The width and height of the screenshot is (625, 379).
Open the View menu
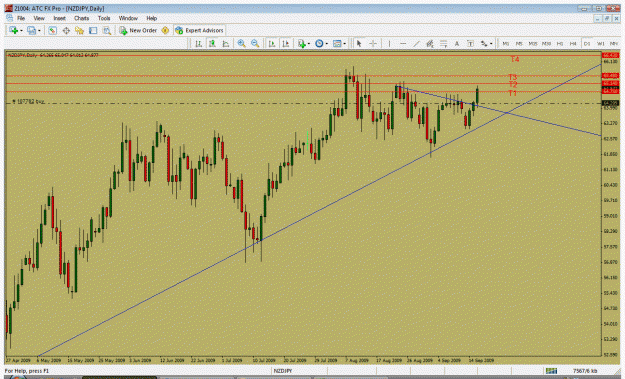click(39, 18)
